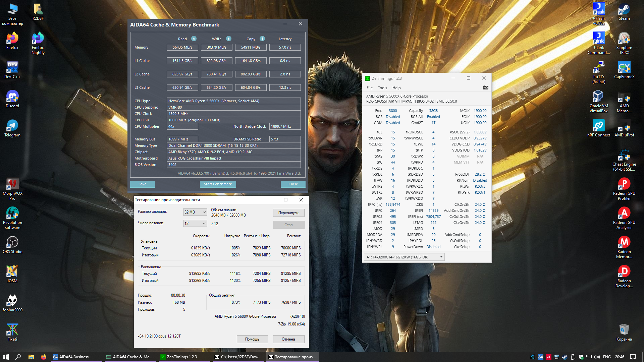The image size is (644, 362).
Task: Click the Read info icon in AIDA64
Action: pos(194,39)
